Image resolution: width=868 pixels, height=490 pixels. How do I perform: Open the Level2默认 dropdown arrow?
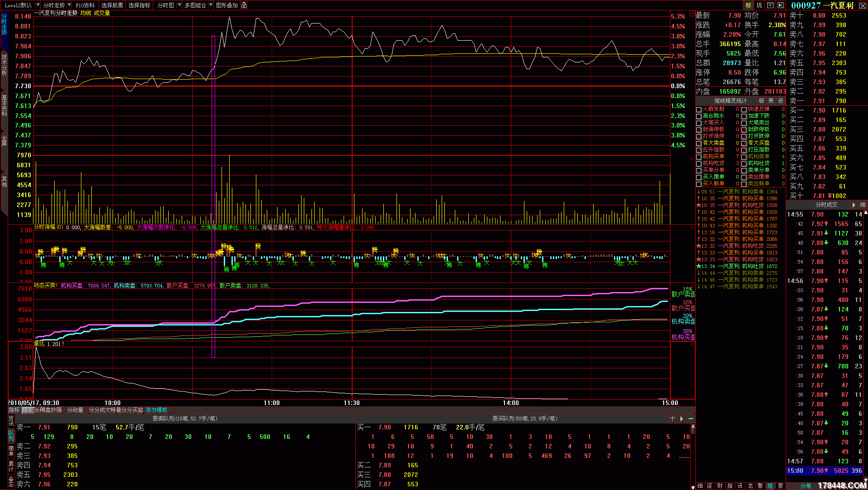tap(37, 5)
